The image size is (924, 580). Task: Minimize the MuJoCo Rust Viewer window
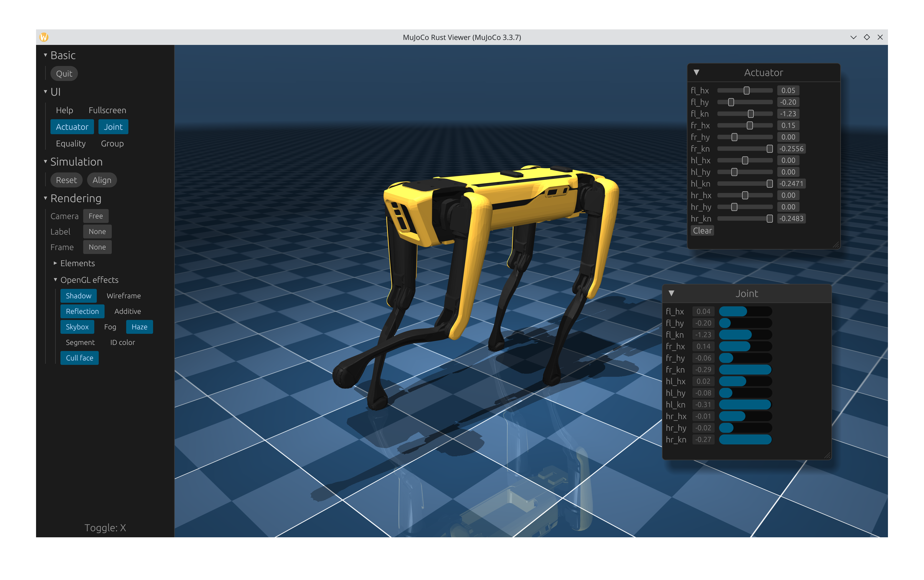853,37
